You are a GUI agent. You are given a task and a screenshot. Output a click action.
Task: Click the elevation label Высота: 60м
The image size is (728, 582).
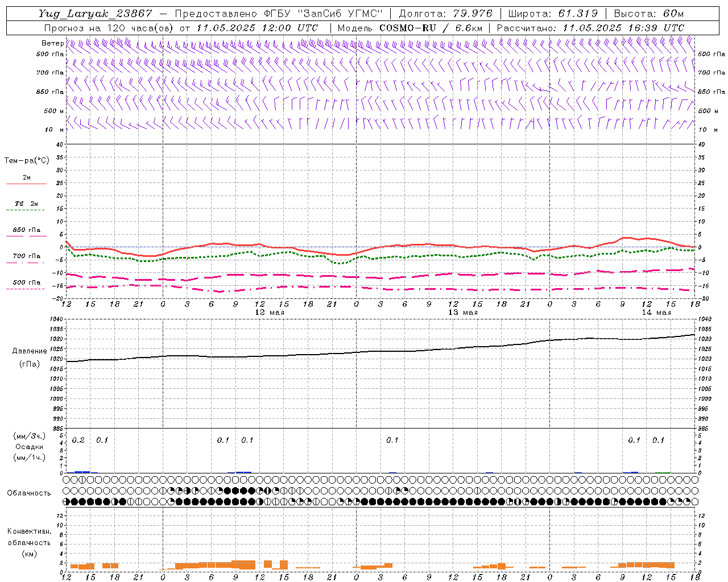[648, 14]
